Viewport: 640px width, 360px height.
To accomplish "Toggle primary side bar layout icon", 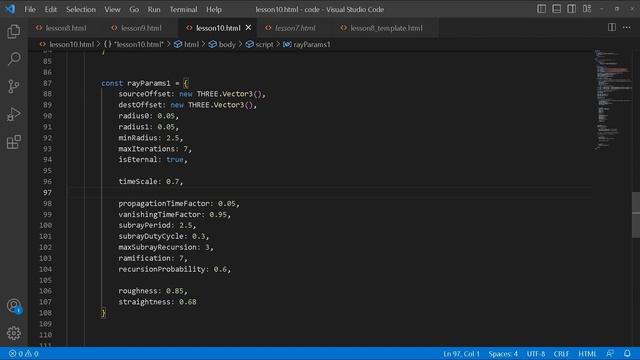I will pyautogui.click(x=541, y=9).
